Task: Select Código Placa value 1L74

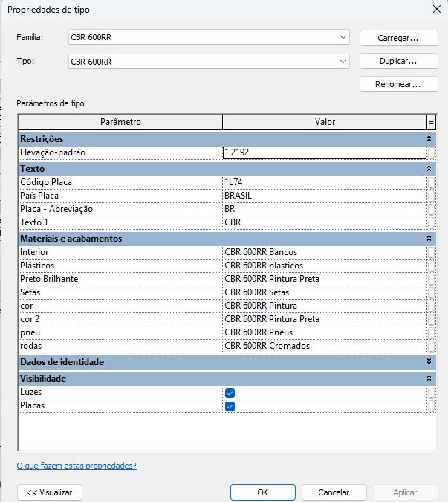Action: pyautogui.click(x=325, y=182)
